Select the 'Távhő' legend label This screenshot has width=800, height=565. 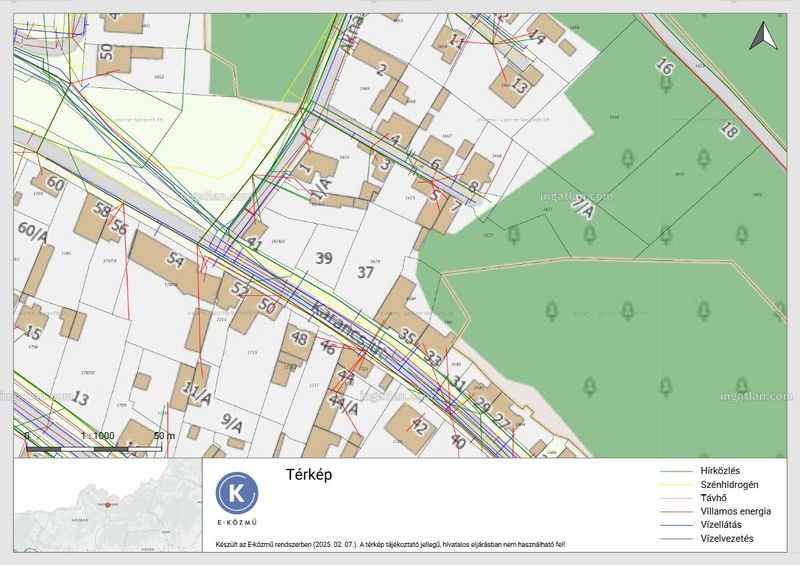[713, 498]
